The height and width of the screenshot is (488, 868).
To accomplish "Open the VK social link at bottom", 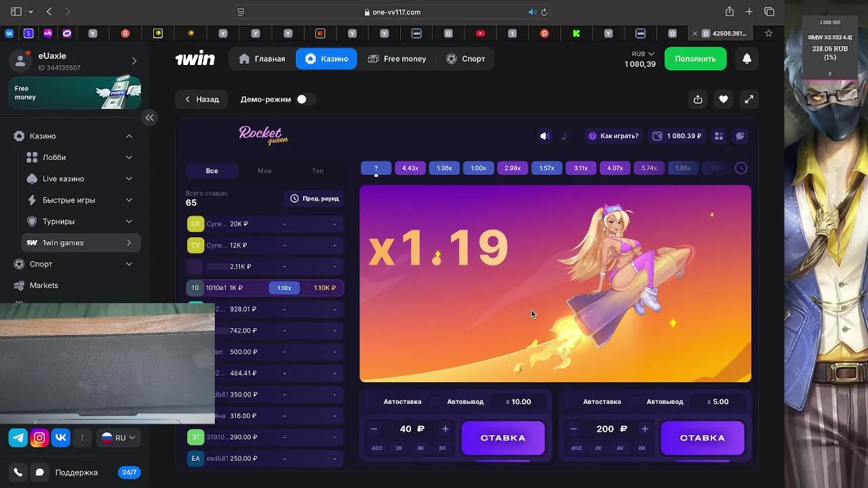I will 60,438.
